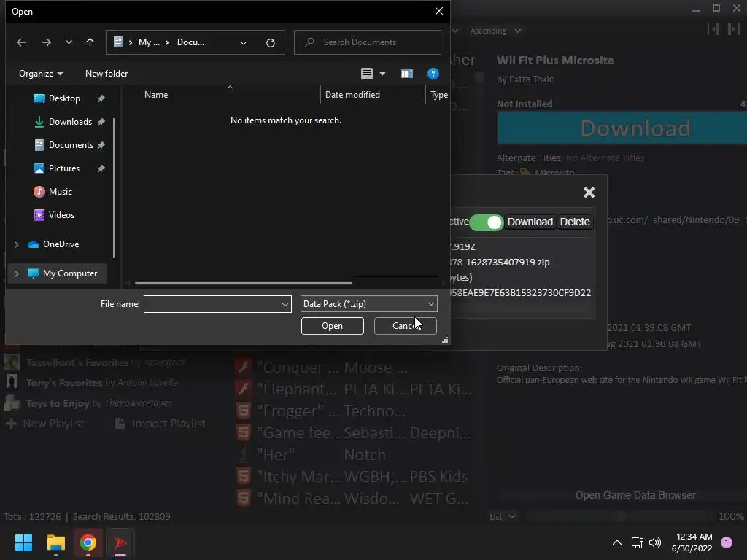This screenshot has width=747, height=560.
Task: Open network status tray icon
Action: 638,542
